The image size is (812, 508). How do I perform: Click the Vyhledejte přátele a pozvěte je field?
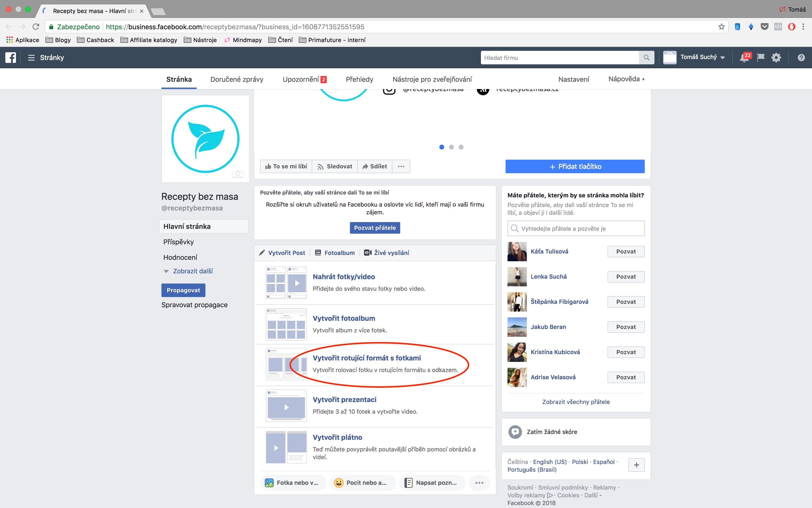pyautogui.click(x=576, y=228)
